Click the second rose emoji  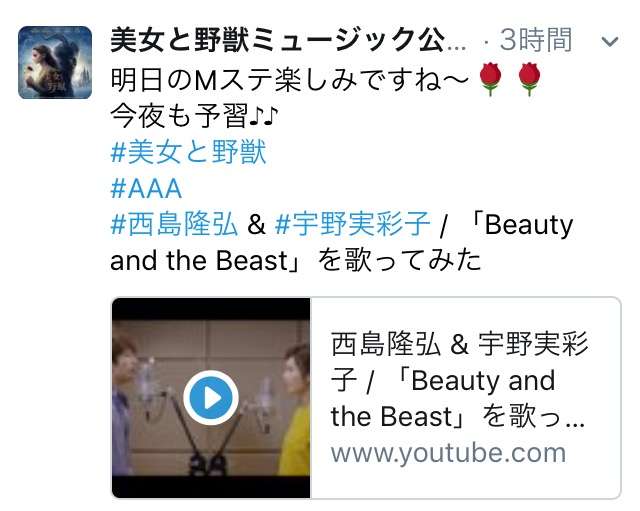pyautogui.click(x=529, y=79)
